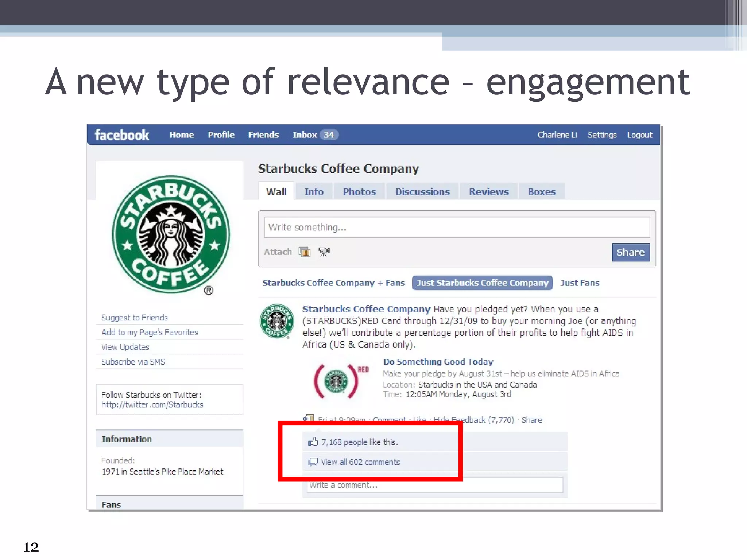Select the Just Fans filter
The image size is (747, 560).
[580, 283]
